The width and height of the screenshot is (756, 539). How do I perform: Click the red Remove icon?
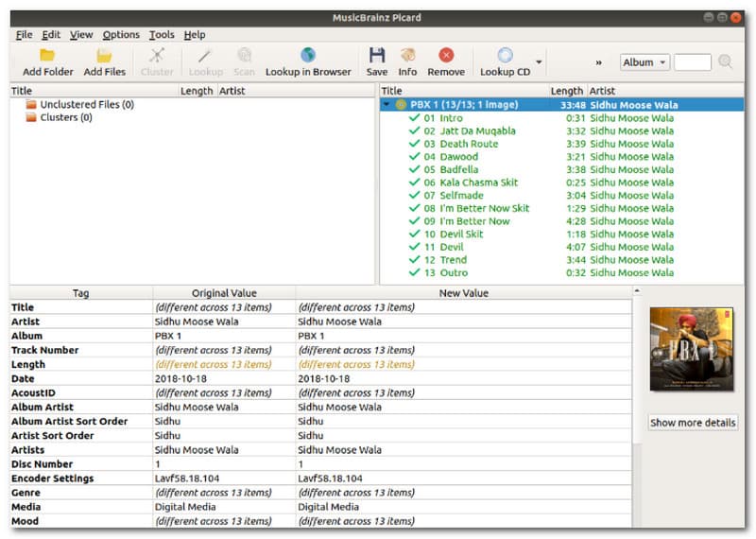pyautogui.click(x=446, y=55)
